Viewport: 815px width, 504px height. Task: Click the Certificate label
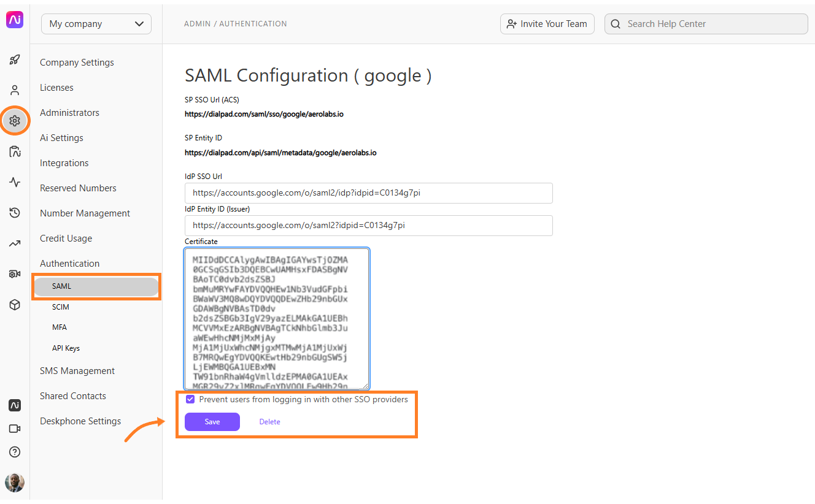tap(201, 242)
